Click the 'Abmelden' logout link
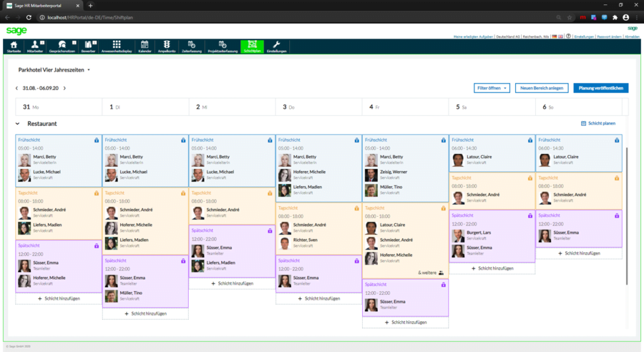Image resolution: width=644 pixels, height=352 pixels. coord(632,36)
